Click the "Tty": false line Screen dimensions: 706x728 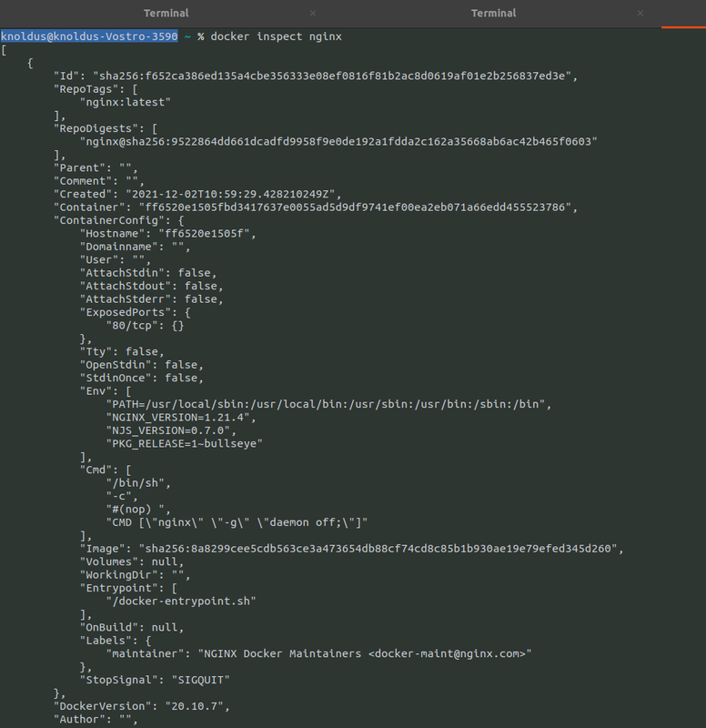coord(122,351)
